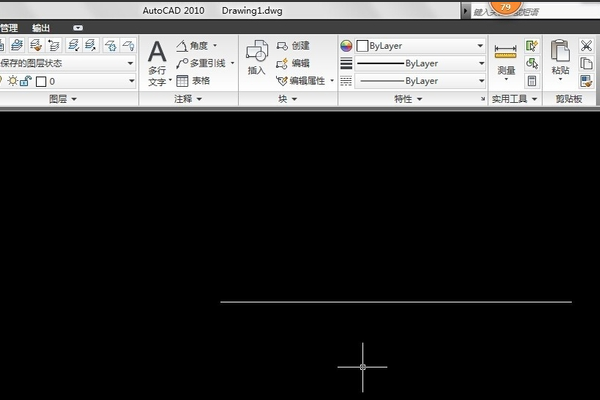Click the Make Object's Layer Current icon

[x=17, y=46]
